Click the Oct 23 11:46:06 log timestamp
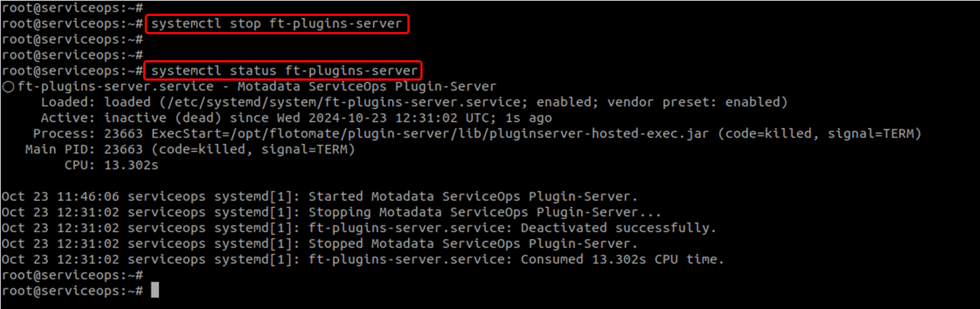This screenshot has height=309, width=980. (60, 196)
